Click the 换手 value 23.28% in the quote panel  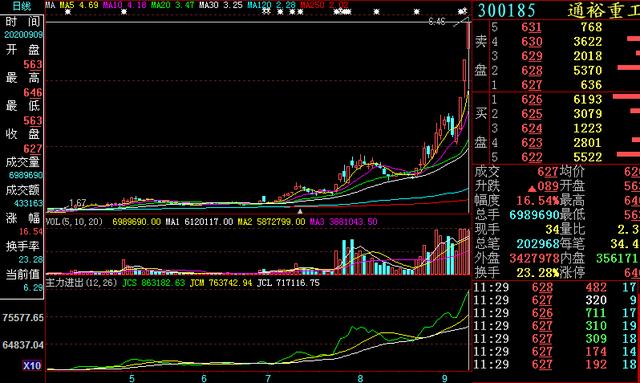tap(537, 272)
